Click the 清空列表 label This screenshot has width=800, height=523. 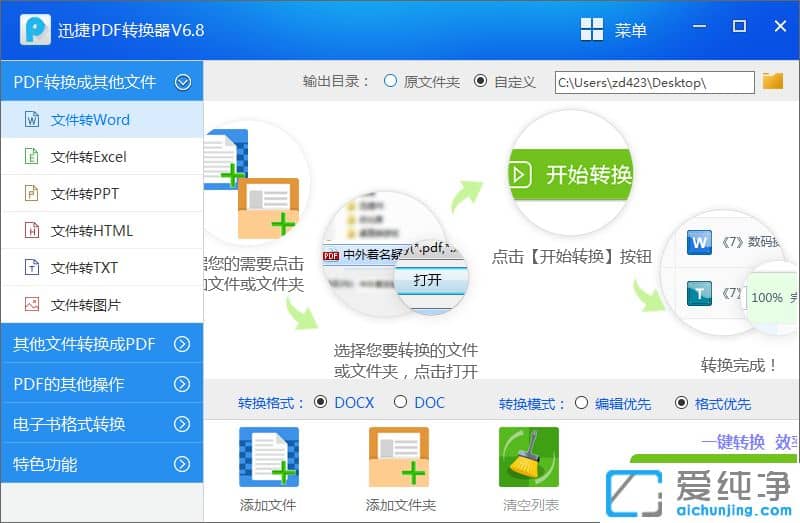[x=531, y=505]
